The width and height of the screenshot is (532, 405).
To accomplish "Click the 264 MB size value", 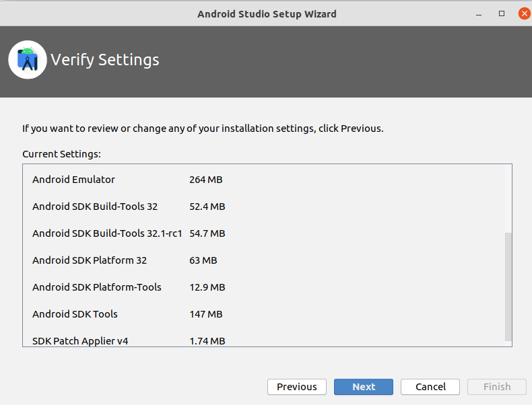I will [205, 180].
